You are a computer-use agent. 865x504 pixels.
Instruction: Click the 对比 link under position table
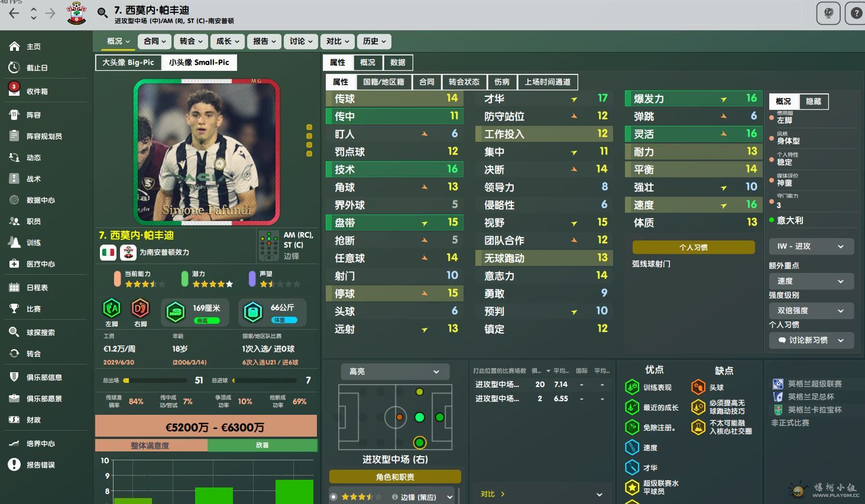[x=493, y=494]
